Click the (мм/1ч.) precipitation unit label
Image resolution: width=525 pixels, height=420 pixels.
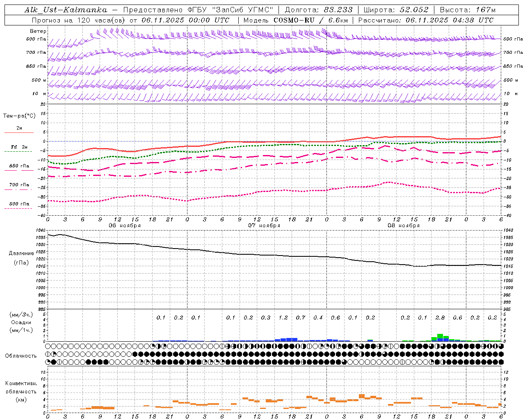(x=21, y=330)
